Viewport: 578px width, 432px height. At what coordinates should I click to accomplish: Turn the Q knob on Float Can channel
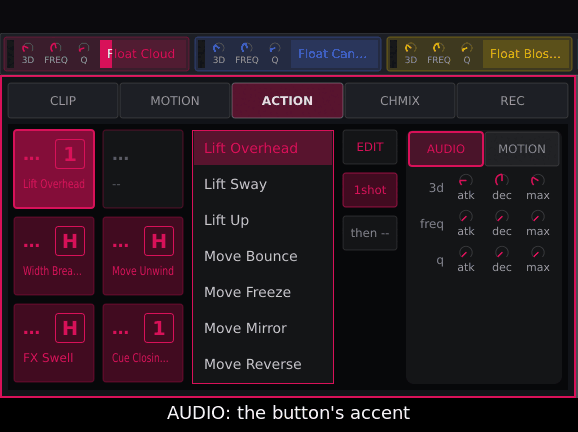click(x=275, y=48)
